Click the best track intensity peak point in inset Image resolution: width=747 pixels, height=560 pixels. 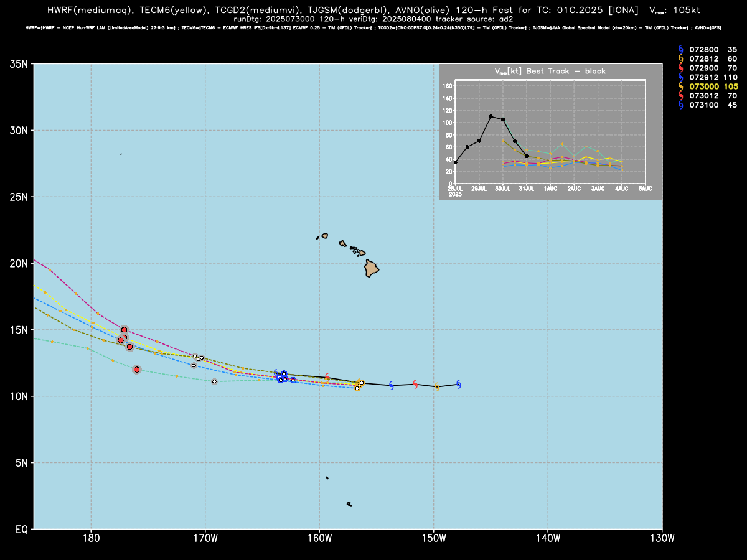click(491, 116)
